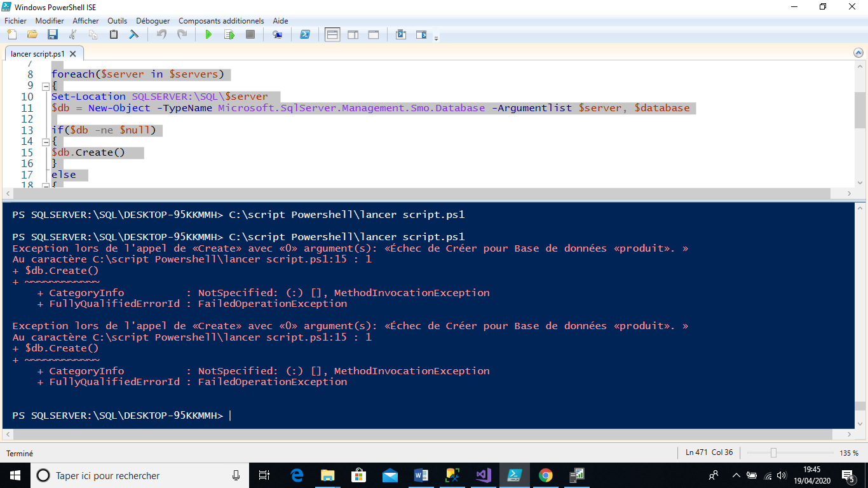Open the Fichier menu
Screen dimensions: 868x488
(x=15, y=21)
